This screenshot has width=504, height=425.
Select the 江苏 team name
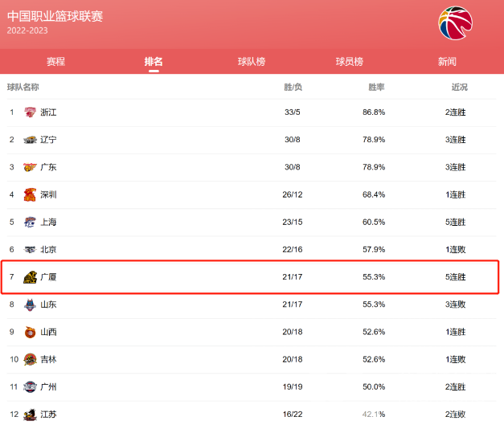click(48, 415)
